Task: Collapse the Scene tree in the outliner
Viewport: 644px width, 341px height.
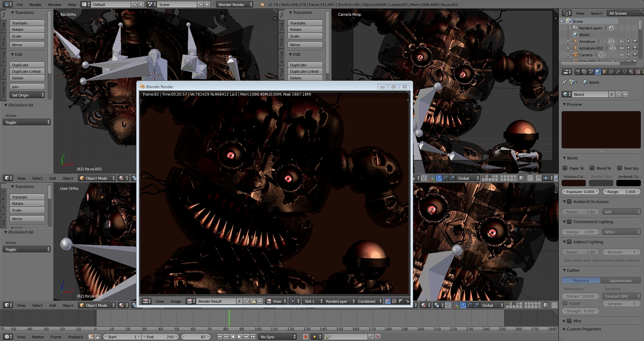Action: pos(562,21)
